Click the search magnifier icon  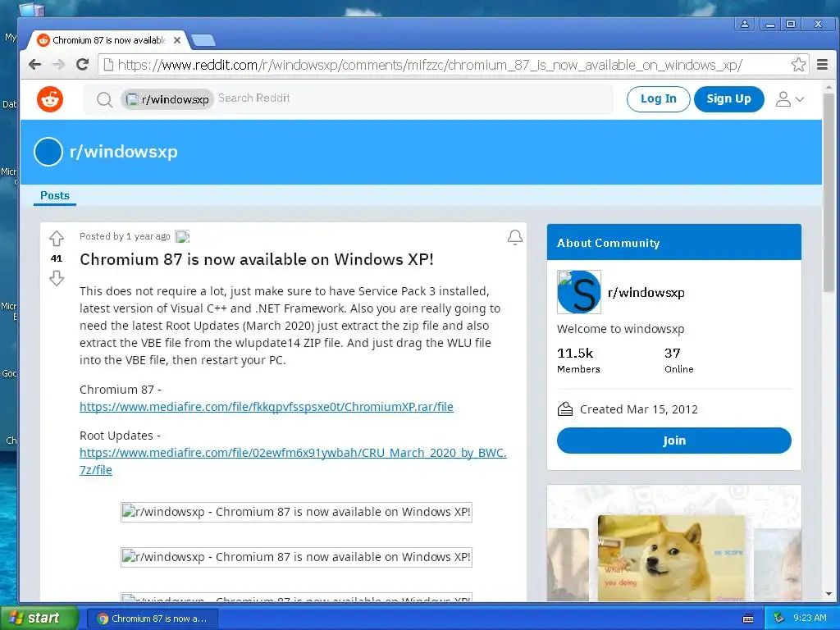point(104,99)
